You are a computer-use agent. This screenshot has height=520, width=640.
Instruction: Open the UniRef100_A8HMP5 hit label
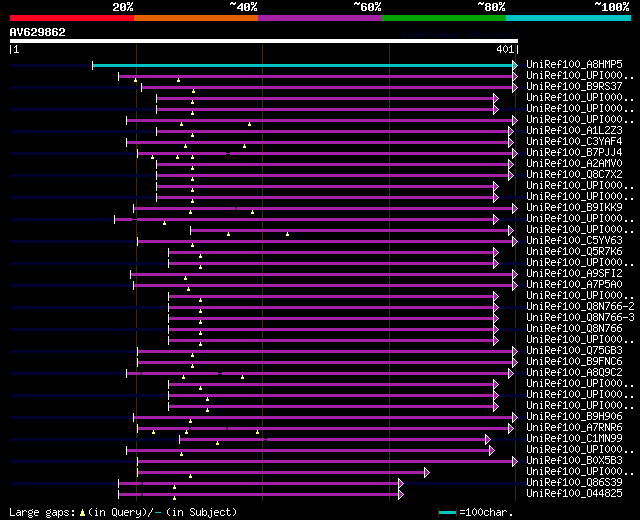574,64
